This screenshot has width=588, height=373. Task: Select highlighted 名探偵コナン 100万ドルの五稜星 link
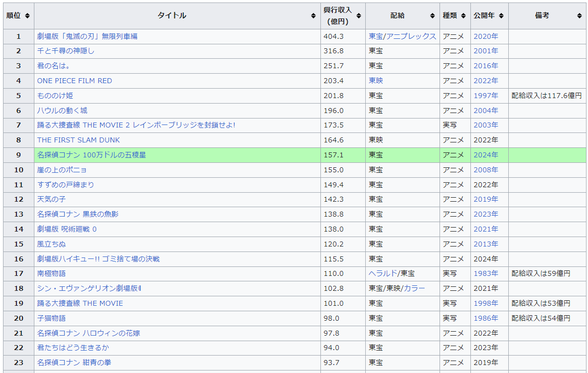tap(91, 155)
